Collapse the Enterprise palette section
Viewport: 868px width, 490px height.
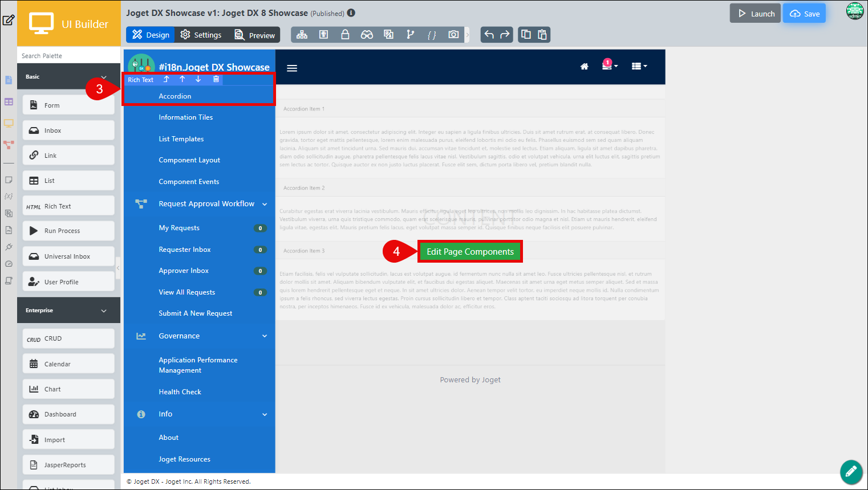tap(104, 311)
